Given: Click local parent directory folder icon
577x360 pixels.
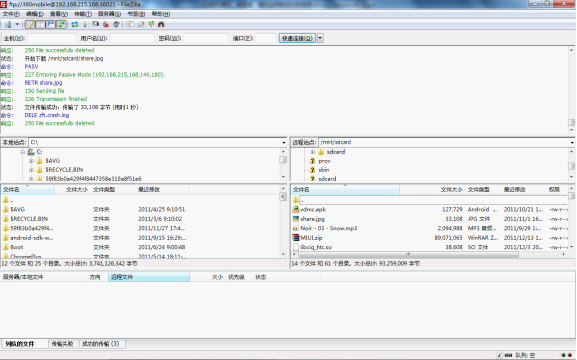Looking at the screenshot, I should pyautogui.click(x=6, y=200).
